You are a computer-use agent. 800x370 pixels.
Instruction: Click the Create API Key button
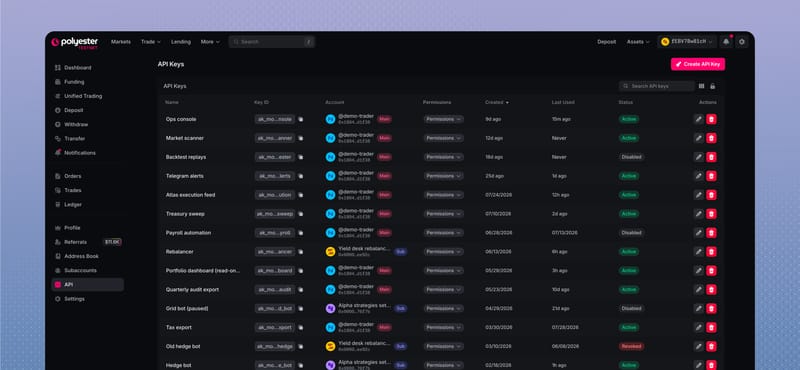tap(697, 64)
